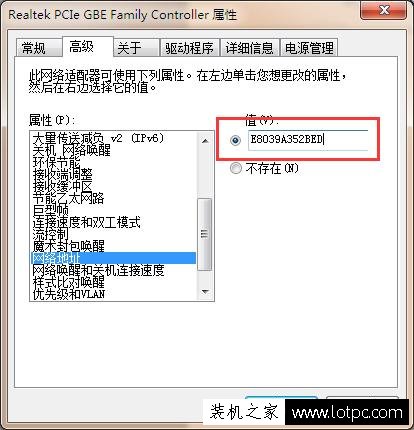Select the 流控制 property
414x430 pixels.
point(50,234)
